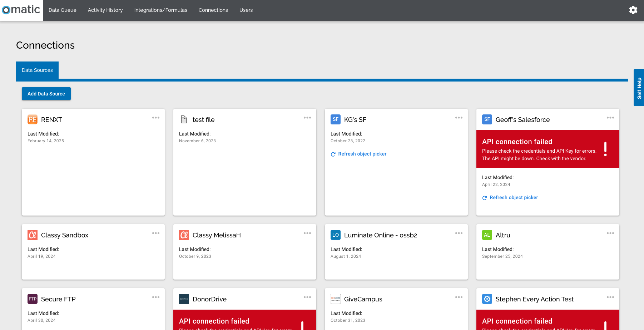Click the RENXT connection icon
The height and width of the screenshot is (330, 644).
tap(33, 119)
